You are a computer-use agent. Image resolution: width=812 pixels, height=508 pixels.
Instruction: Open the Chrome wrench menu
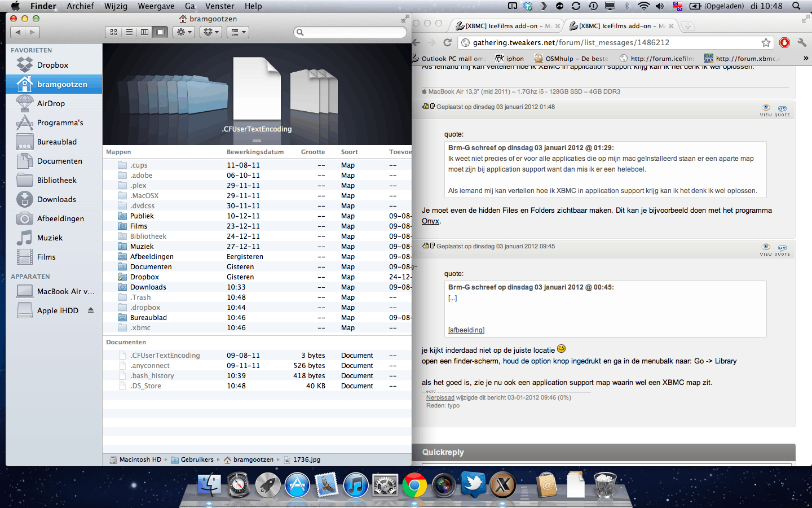802,42
